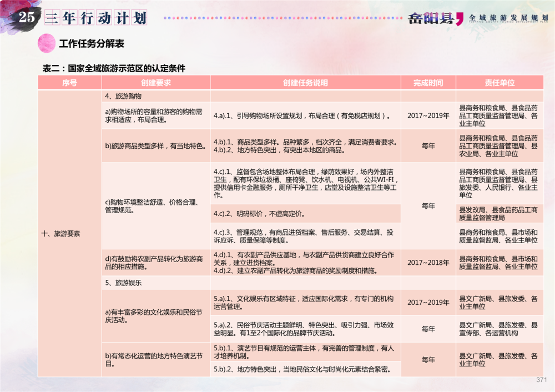Select the 完成时间 column header
This screenshot has width=555, height=392.
tap(428, 83)
